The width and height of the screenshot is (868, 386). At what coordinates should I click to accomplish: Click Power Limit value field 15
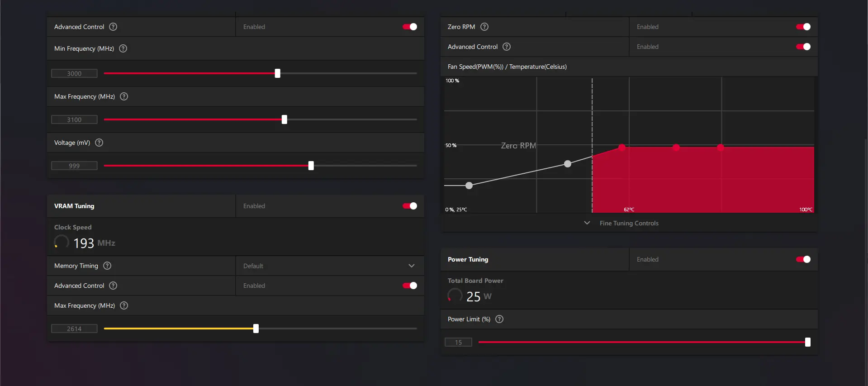(x=458, y=342)
